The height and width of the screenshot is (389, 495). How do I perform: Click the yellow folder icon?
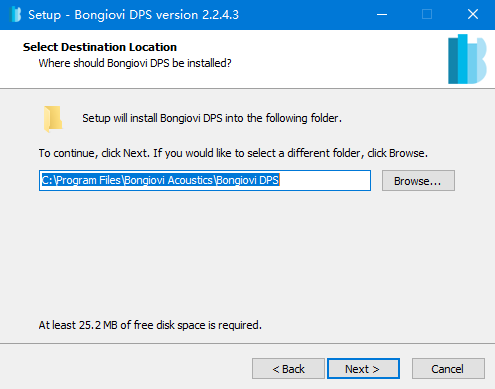[53, 119]
